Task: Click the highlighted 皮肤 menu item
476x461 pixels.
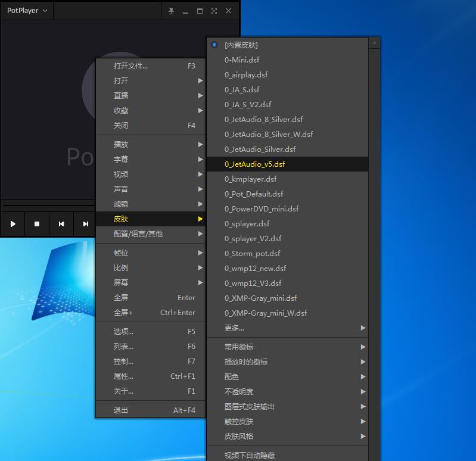Action: pyautogui.click(x=151, y=219)
